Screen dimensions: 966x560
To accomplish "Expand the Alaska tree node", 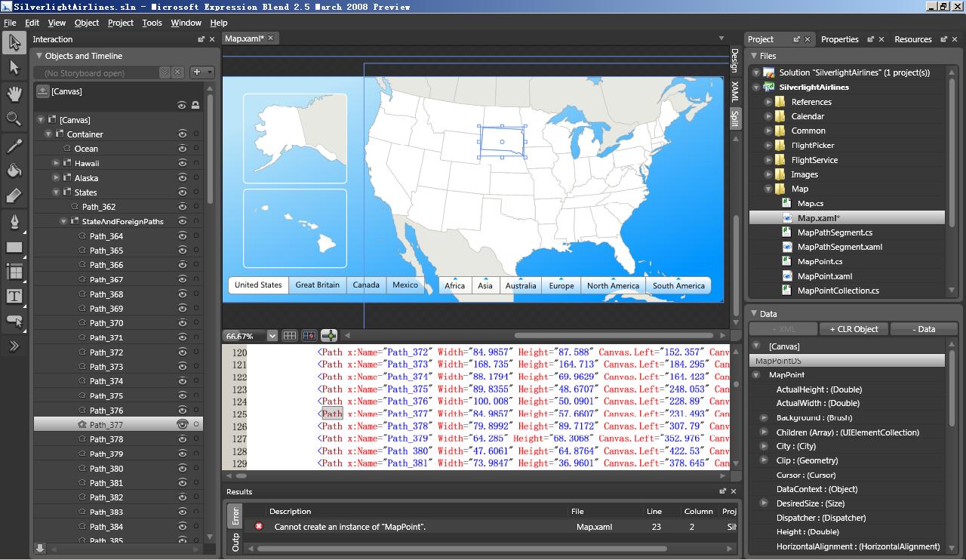I will pyautogui.click(x=56, y=178).
